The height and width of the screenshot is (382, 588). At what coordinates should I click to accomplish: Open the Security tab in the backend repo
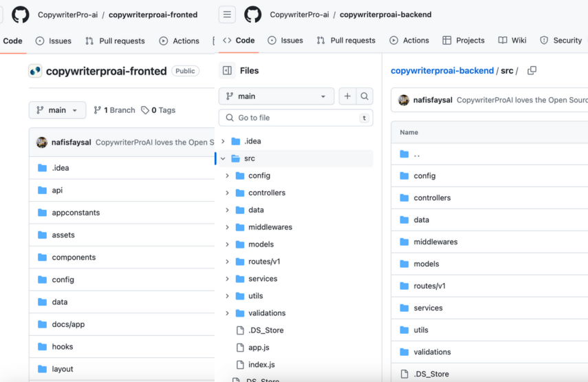560,41
